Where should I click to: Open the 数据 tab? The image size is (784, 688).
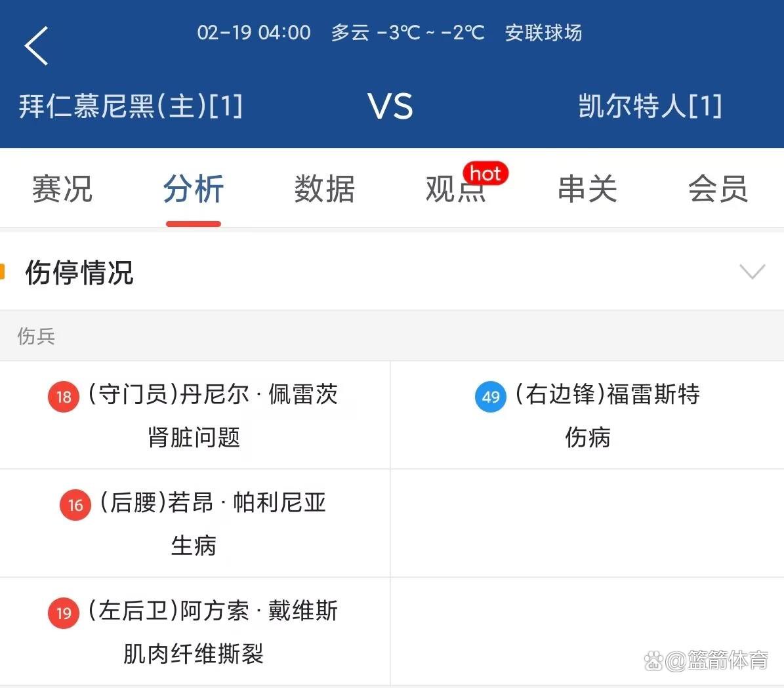(325, 189)
